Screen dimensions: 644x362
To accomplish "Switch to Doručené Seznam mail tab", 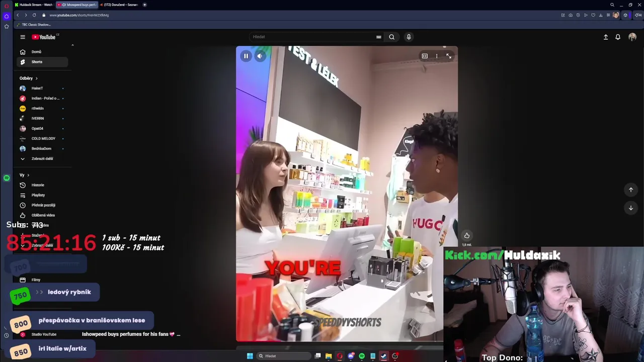I will (119, 5).
